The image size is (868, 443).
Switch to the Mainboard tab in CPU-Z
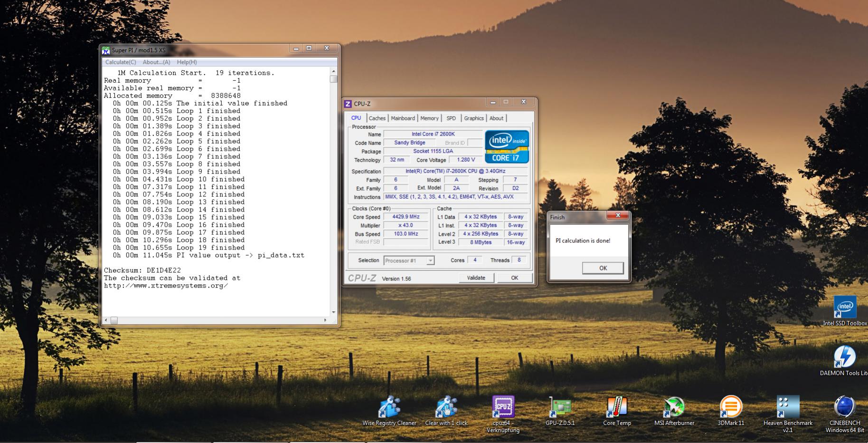(403, 118)
